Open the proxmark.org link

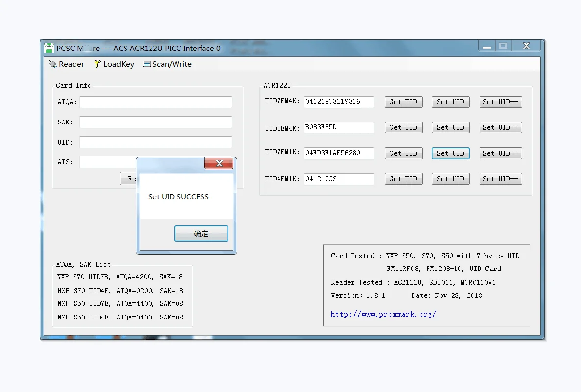pyautogui.click(x=383, y=314)
